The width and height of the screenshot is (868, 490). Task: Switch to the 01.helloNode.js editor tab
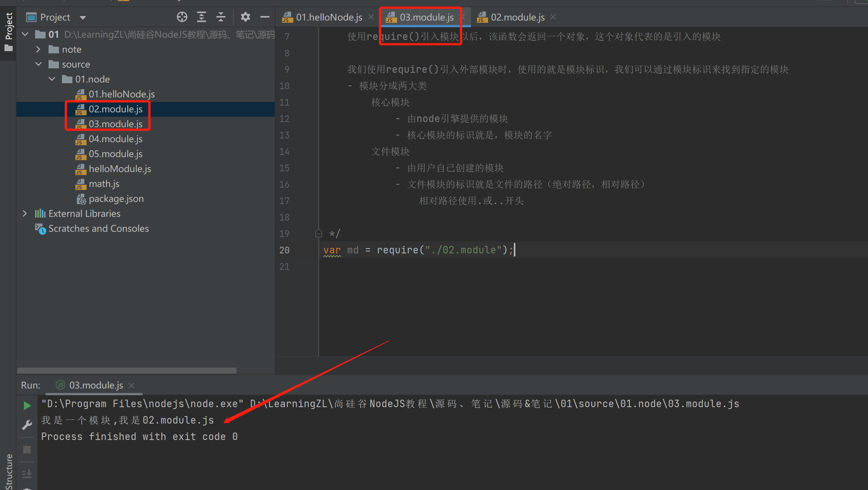click(328, 17)
